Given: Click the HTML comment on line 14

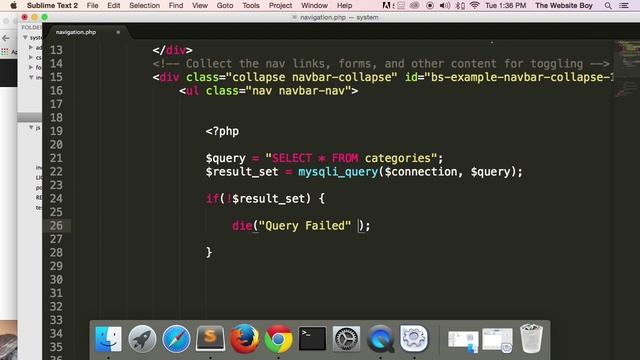Looking at the screenshot, I should click(x=381, y=63).
